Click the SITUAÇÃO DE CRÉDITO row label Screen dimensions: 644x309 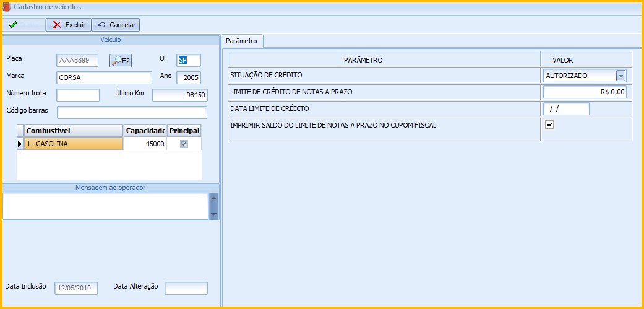pyautogui.click(x=266, y=75)
